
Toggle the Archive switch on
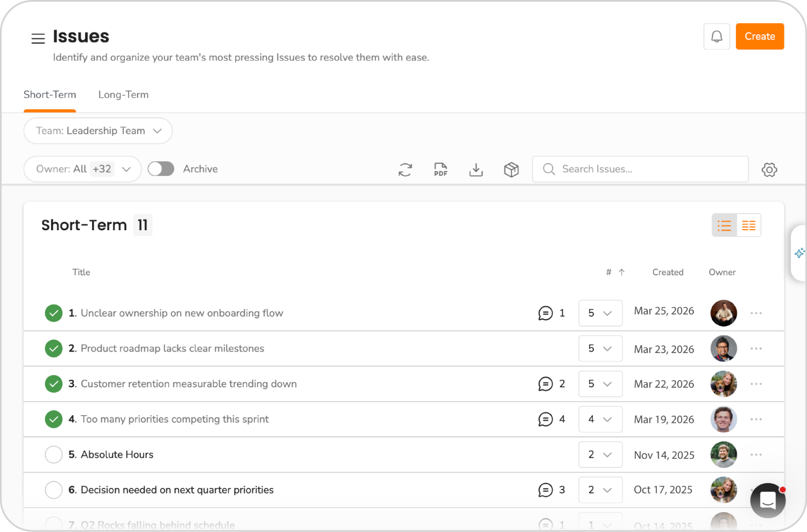(160, 168)
